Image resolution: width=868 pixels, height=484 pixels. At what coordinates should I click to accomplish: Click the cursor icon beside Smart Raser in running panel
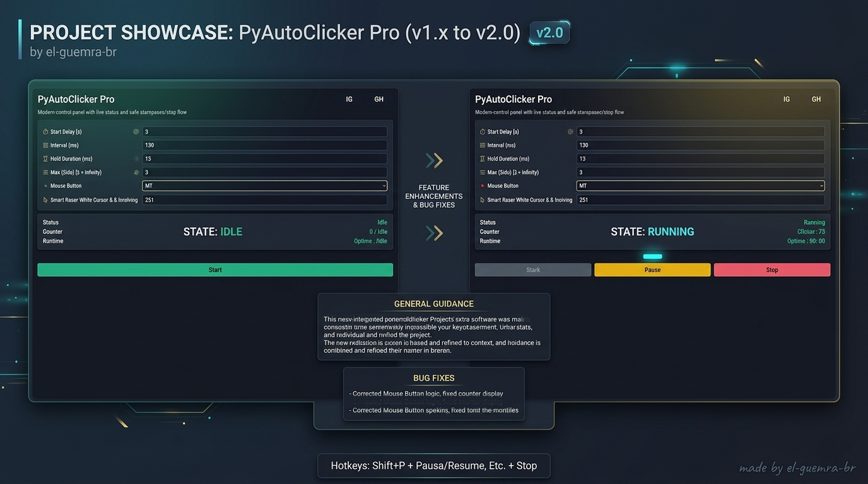[483, 200]
